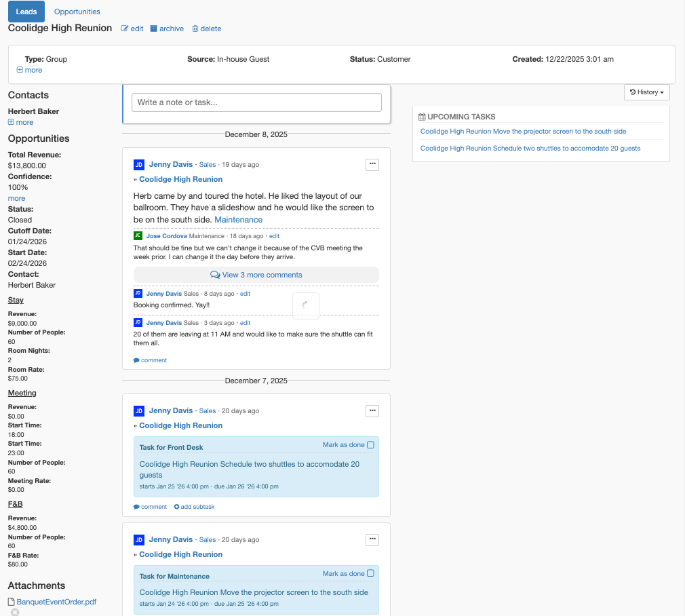Open upcoming task Schedule two shuttles
This screenshot has width=685, height=616.
pyautogui.click(x=530, y=148)
